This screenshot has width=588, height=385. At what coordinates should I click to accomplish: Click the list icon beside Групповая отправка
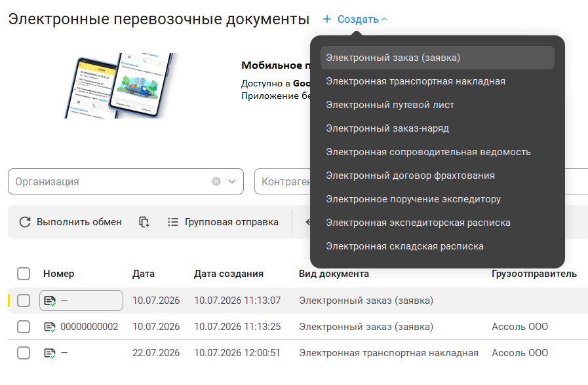pos(173,222)
